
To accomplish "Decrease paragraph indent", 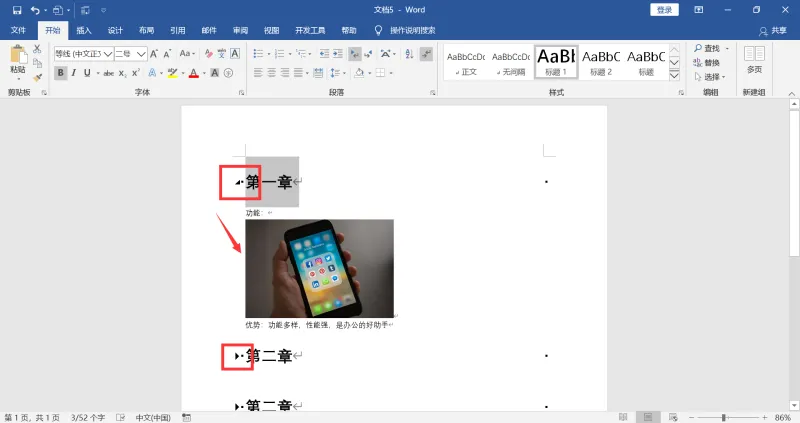I will coord(324,54).
